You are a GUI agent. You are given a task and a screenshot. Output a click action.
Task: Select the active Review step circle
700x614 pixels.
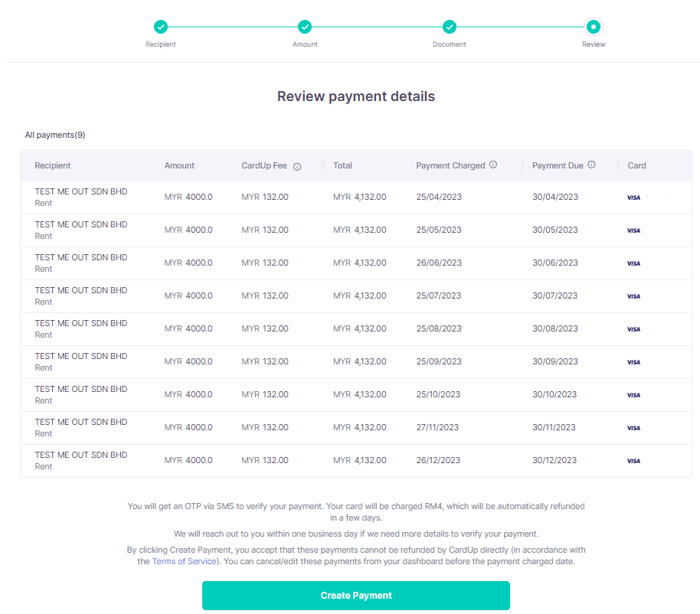[x=594, y=26]
